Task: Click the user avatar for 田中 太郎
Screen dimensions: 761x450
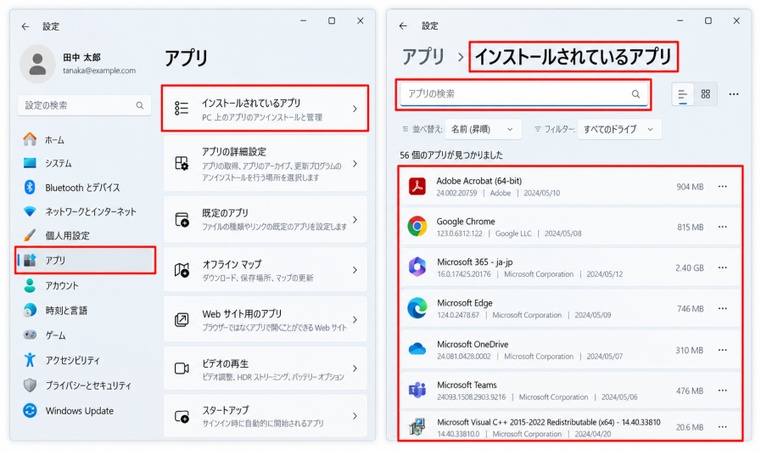Action: tap(37, 64)
